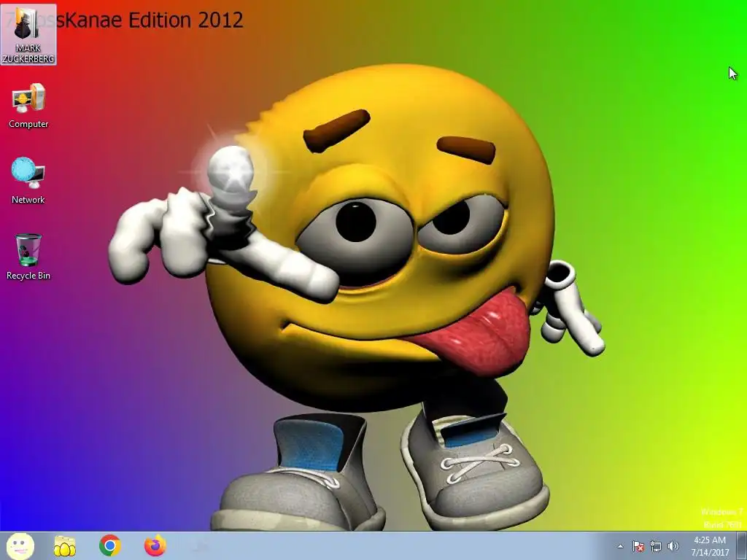This screenshot has height=560, width=747.
Task: Launch Google Chrome from the taskbar
Action: 110,545
